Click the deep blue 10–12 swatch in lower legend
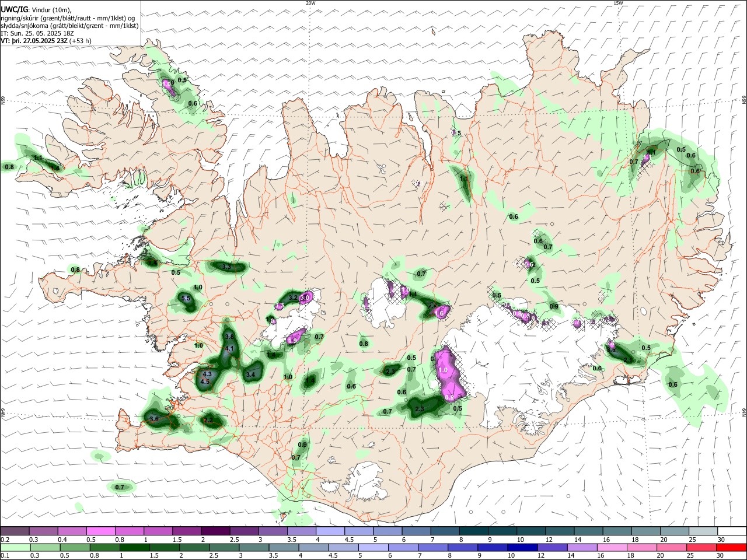Image resolution: width=747 pixels, height=560 pixels. [x=522, y=547]
